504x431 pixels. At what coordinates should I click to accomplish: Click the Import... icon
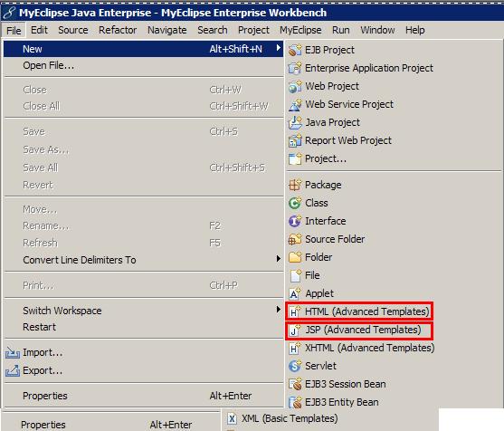tap(13, 353)
